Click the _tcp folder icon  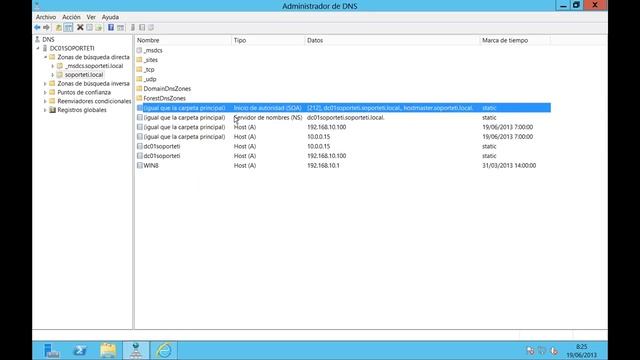[139, 69]
